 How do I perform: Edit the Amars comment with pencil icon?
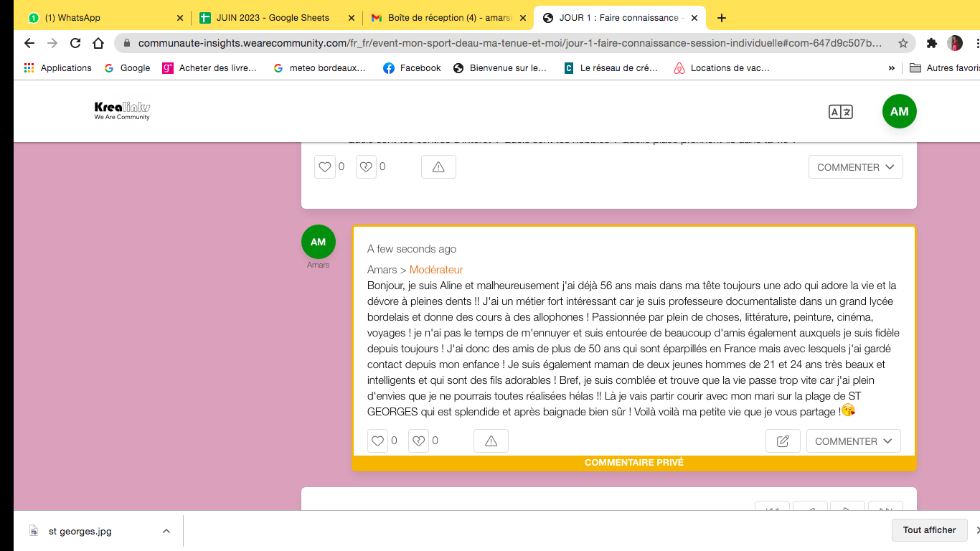pos(783,441)
